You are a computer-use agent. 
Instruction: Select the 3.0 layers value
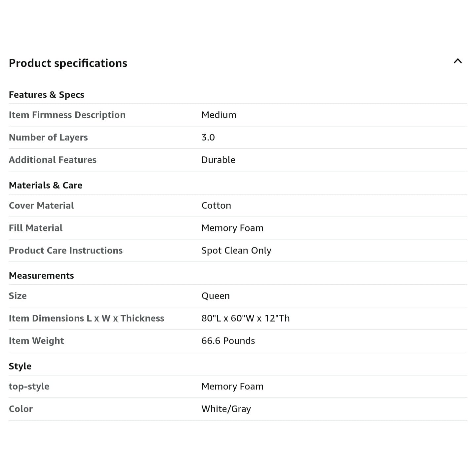[208, 138]
